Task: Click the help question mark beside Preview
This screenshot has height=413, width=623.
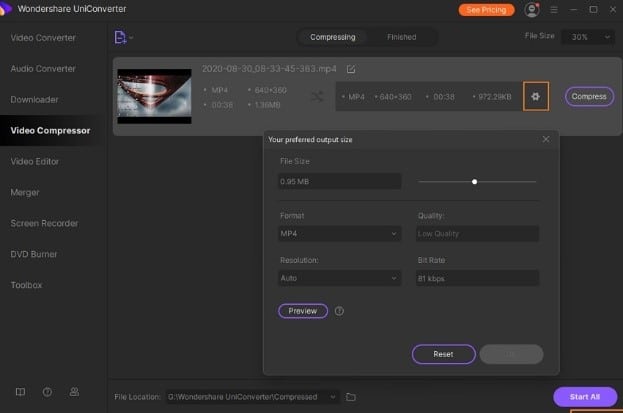Action: pyautogui.click(x=340, y=311)
